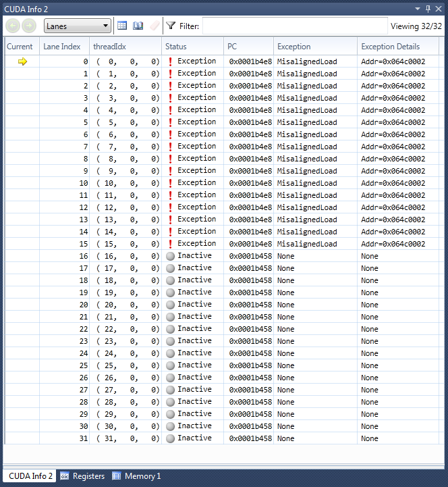This screenshot has width=448, height=487.
Task: Click the back navigation arrow button
Action: [13, 26]
